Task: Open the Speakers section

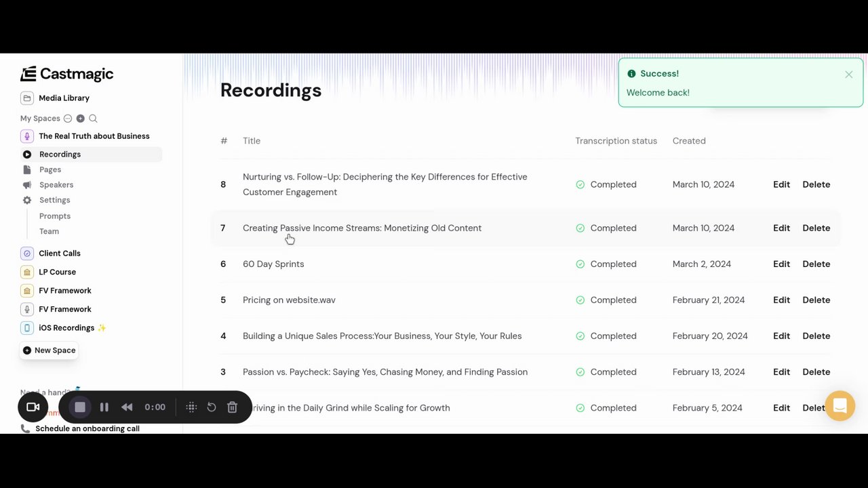Action: [56, 185]
